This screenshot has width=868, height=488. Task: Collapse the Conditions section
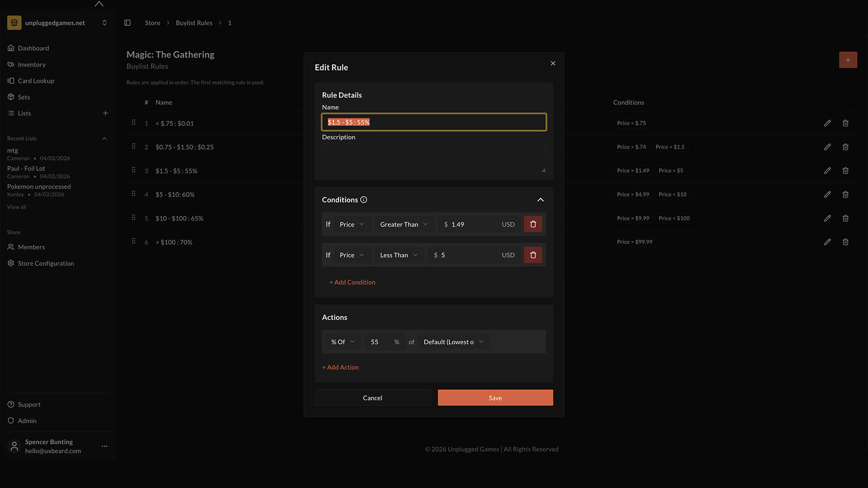[540, 200]
